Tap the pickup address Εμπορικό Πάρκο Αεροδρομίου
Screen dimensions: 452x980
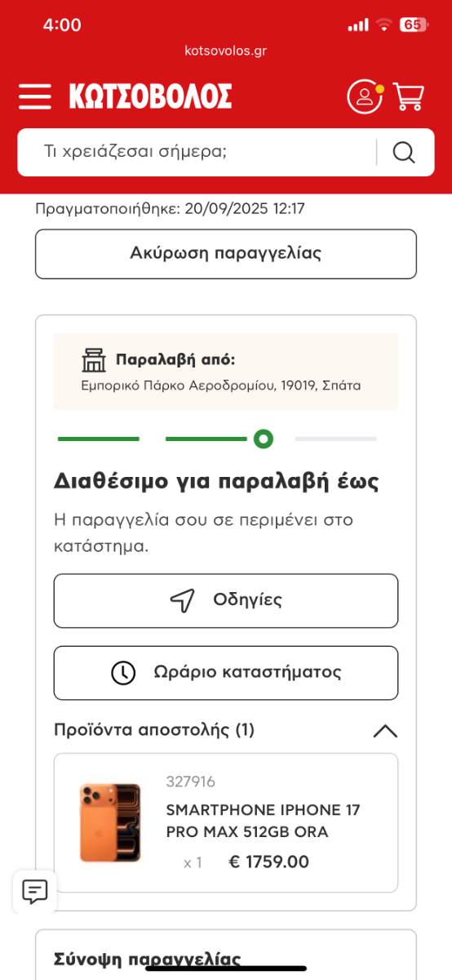[x=220, y=385]
